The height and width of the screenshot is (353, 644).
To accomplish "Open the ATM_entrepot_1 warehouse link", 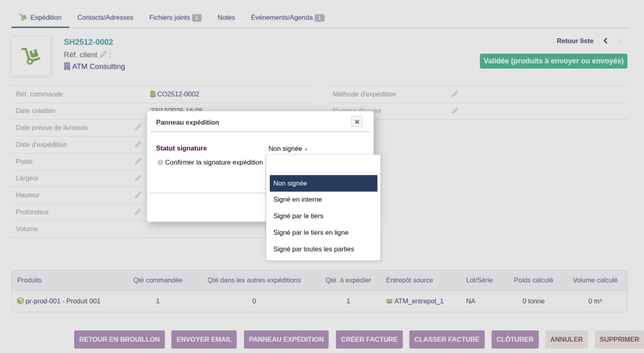I will tap(418, 301).
